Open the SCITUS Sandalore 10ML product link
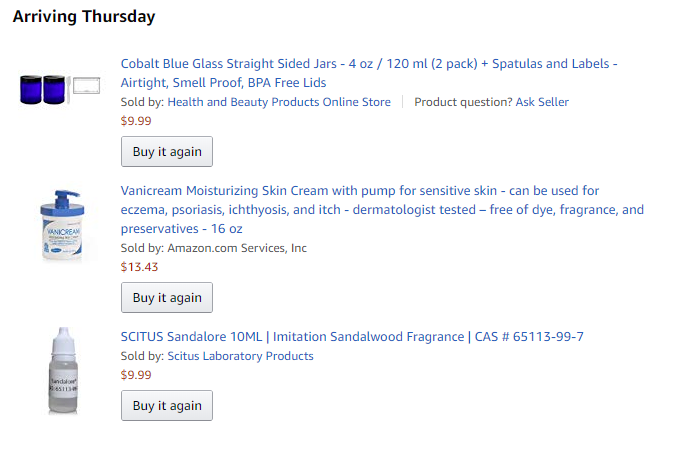 pyautogui.click(x=352, y=337)
